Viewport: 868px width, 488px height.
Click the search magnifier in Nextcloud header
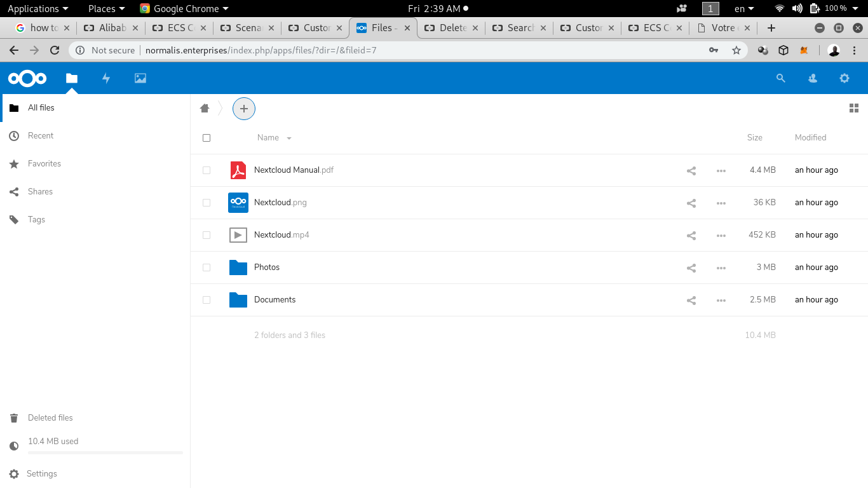[x=781, y=78]
